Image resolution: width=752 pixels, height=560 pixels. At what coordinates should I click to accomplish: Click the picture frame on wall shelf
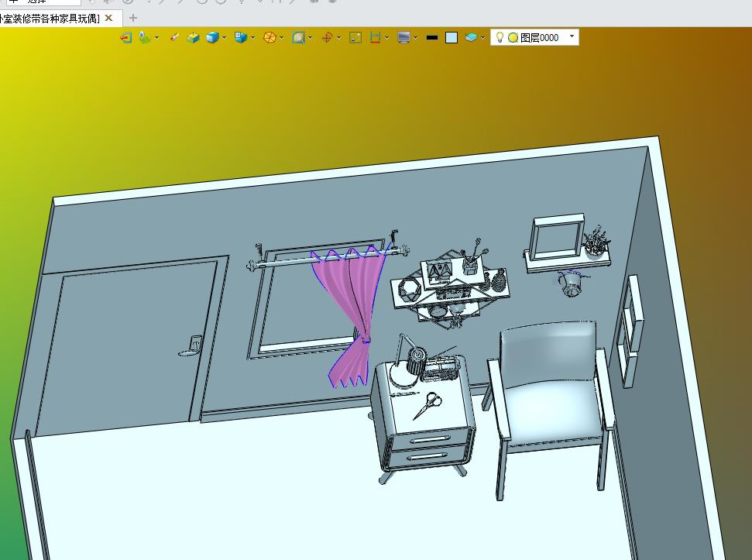pos(558,238)
